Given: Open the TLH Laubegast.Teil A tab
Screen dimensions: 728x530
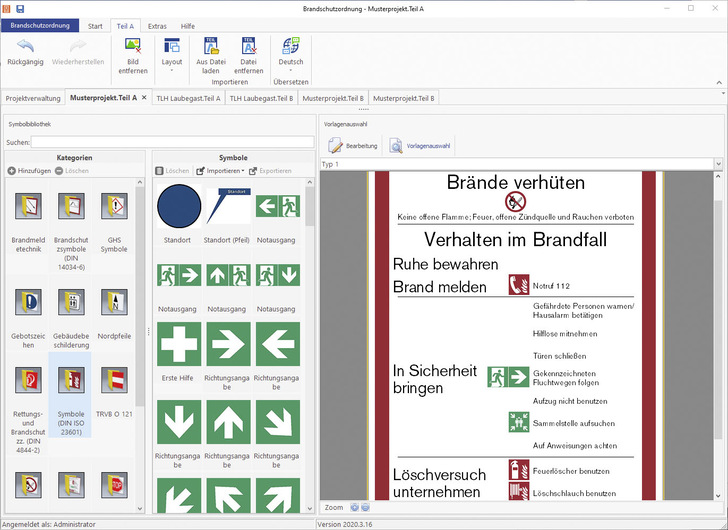Looking at the screenshot, I should point(189,98).
